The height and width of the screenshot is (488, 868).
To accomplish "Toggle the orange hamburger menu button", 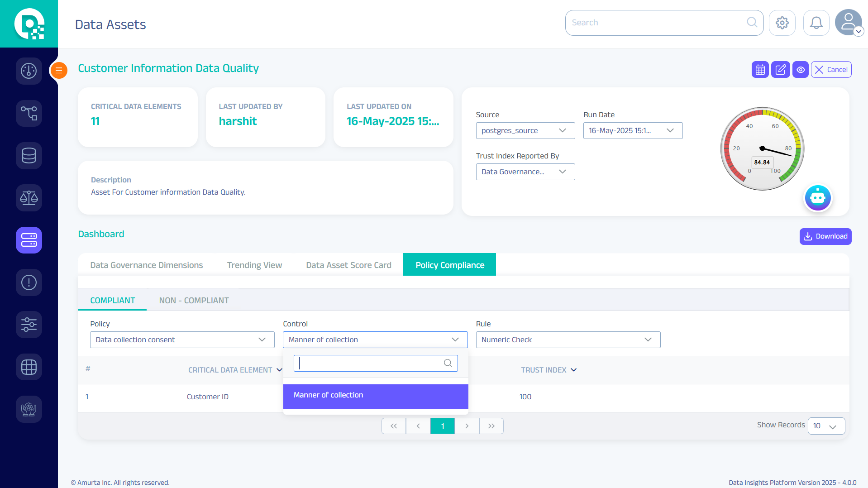I will click(x=59, y=70).
